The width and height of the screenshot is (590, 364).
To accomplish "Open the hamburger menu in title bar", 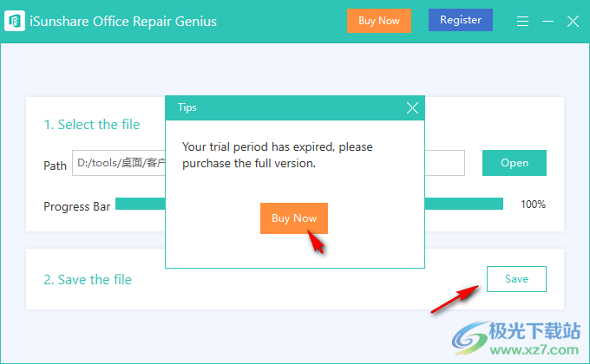I will pyautogui.click(x=522, y=21).
